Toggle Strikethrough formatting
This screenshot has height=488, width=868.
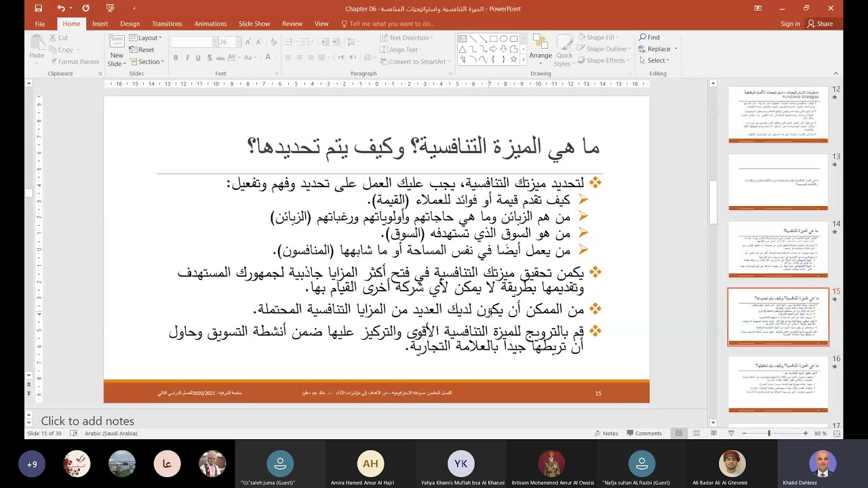pos(221,58)
